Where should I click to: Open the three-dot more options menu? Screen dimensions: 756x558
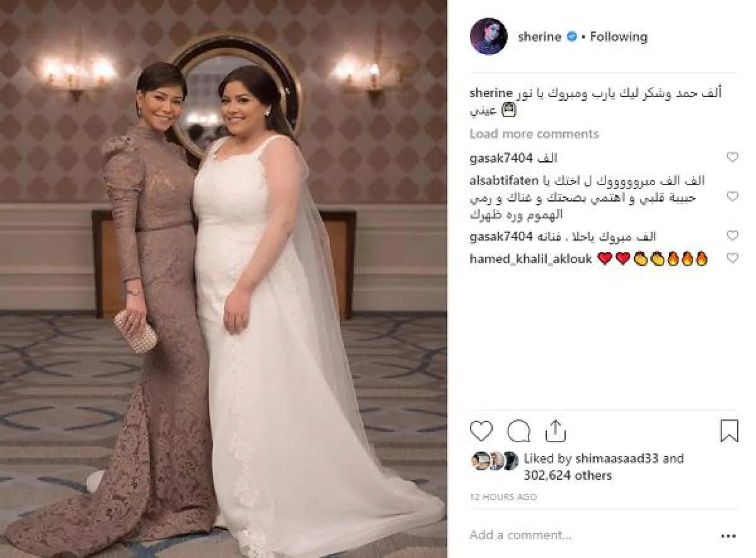pyautogui.click(x=728, y=536)
